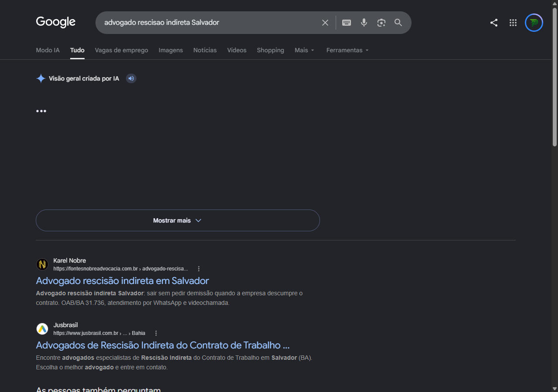Click the AI overview sparkle icon
This screenshot has height=392, width=558.
click(x=41, y=78)
